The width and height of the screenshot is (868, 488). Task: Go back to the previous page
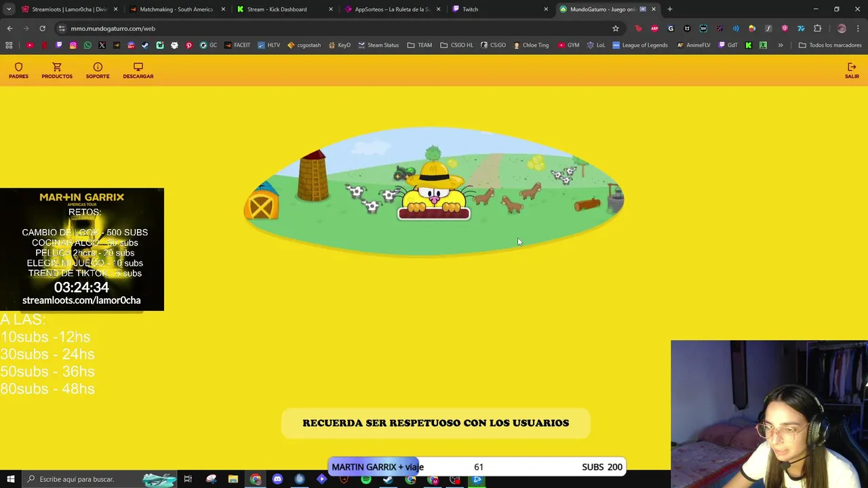pyautogui.click(x=9, y=28)
